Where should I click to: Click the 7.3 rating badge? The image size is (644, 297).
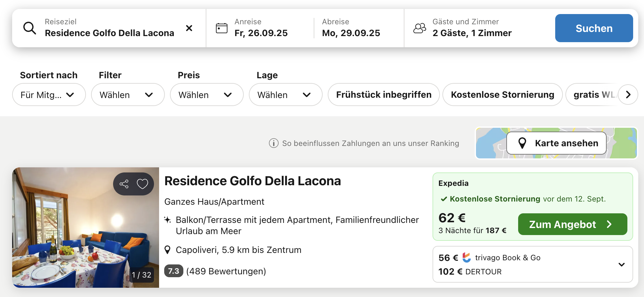[x=173, y=271]
